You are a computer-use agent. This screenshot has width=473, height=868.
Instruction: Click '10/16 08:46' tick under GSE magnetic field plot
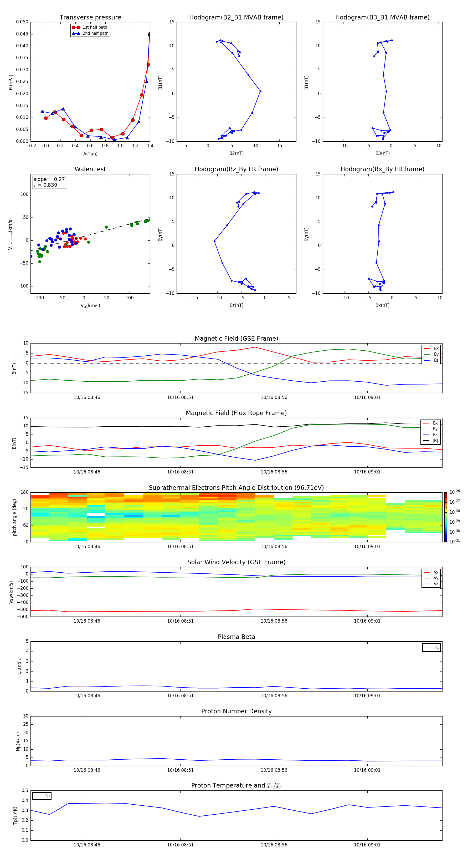tap(87, 398)
